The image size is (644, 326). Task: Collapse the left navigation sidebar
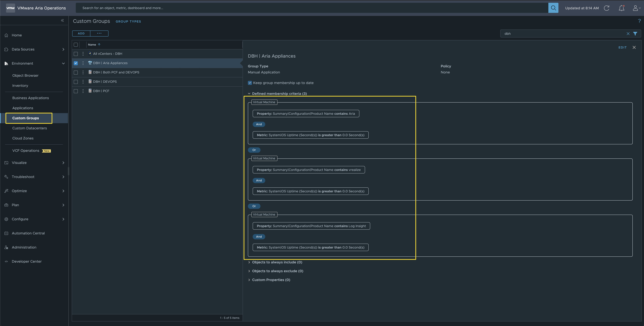(62, 21)
